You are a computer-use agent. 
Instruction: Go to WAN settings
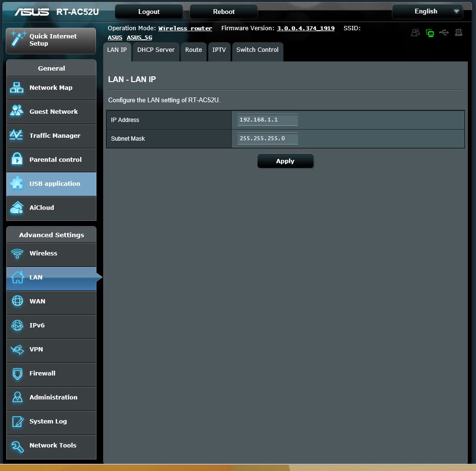point(51,302)
